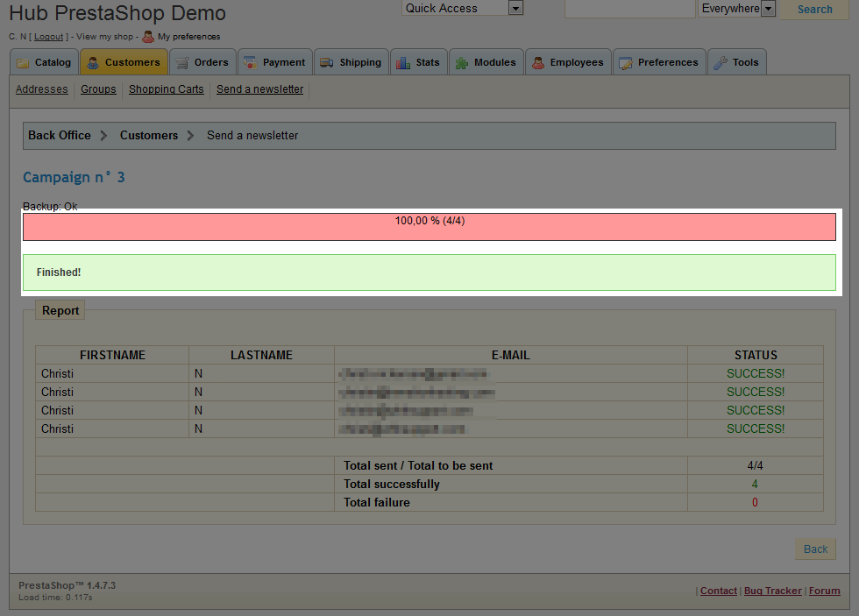Click the Logout link
This screenshot has height=616, width=859.
tap(49, 37)
